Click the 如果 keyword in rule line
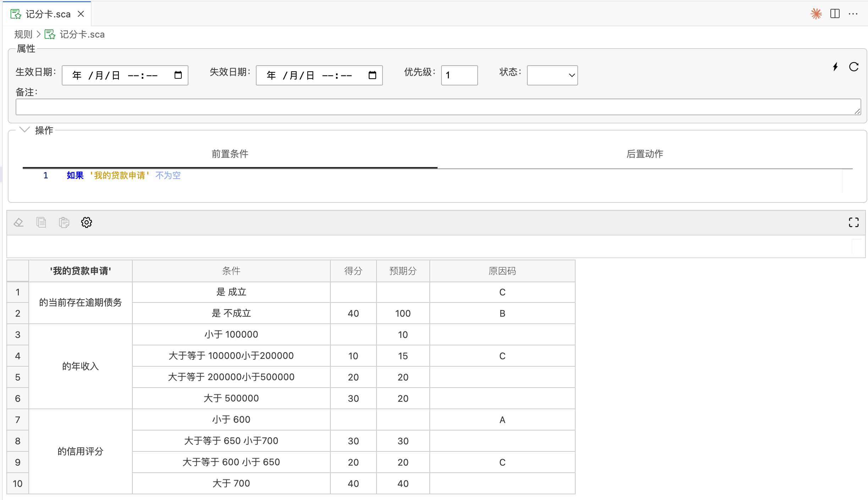This screenshot has width=868, height=500. point(75,175)
